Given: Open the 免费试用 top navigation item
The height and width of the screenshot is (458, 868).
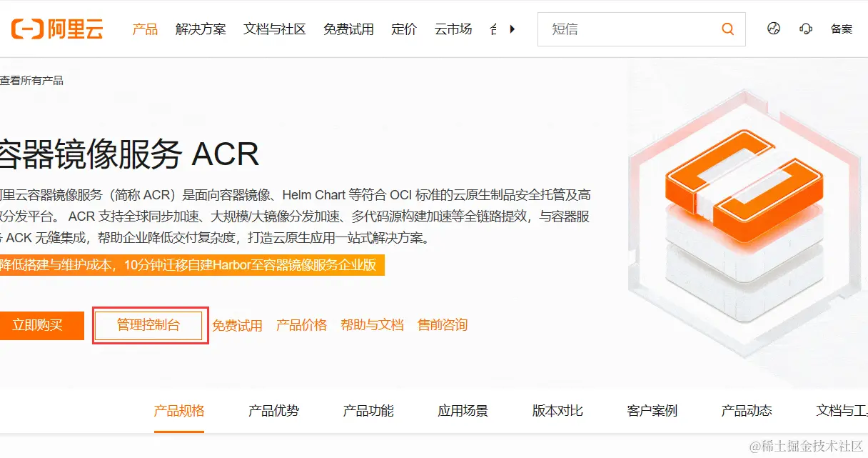Looking at the screenshot, I should coord(348,29).
